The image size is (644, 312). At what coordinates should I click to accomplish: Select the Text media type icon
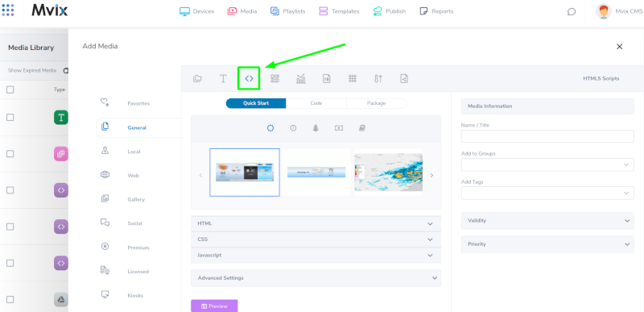pyautogui.click(x=223, y=78)
